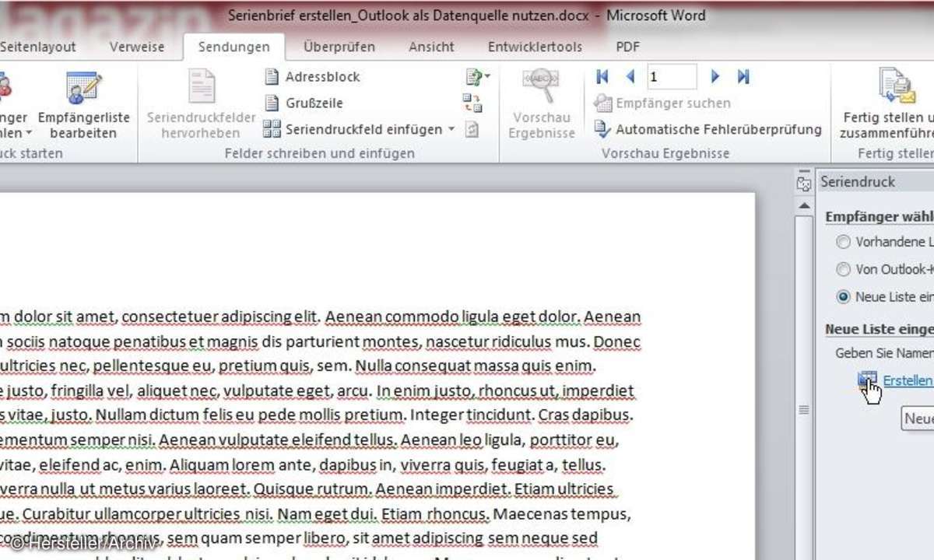Open Seriendruckfeld einfügen dropdown arrow
The image size is (934, 560).
pos(451,129)
